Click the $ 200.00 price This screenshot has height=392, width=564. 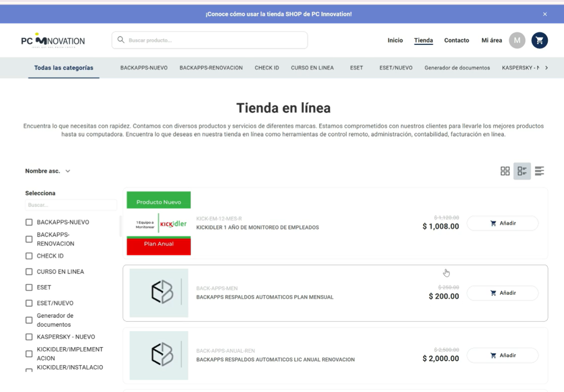[x=444, y=297]
